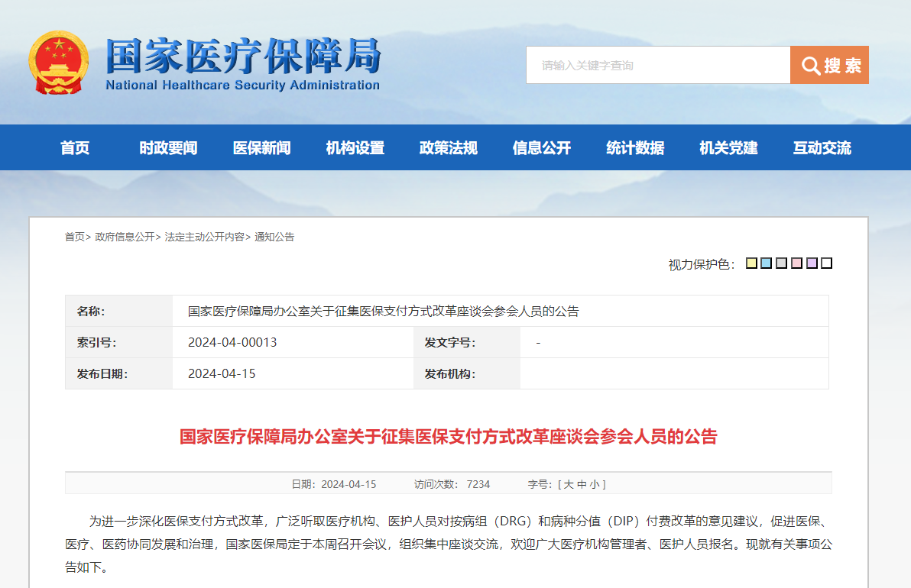Click the 政府信息公开 breadcrumb link

coord(125,237)
